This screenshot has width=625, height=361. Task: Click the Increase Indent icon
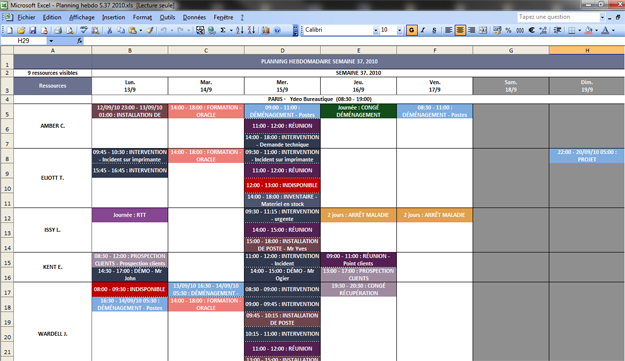(x=557, y=30)
